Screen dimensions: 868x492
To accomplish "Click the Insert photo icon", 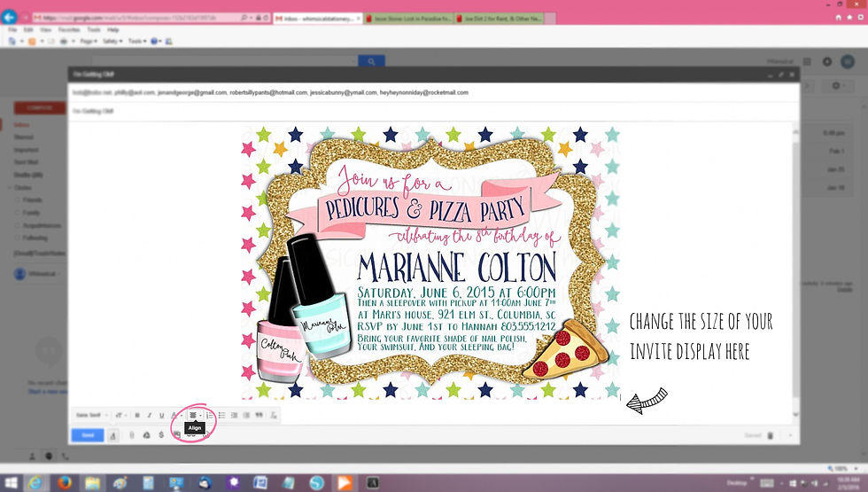I will pyautogui.click(x=176, y=435).
